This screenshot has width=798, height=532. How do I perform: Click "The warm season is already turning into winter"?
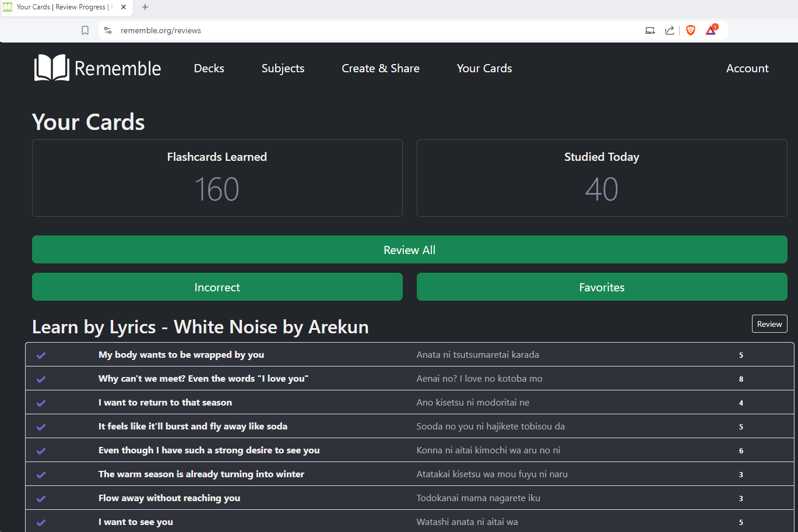[x=201, y=474]
